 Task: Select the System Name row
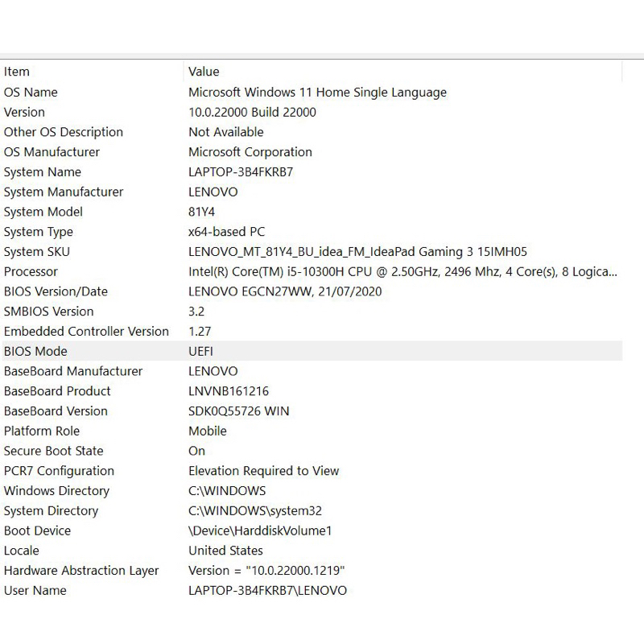pos(42,171)
